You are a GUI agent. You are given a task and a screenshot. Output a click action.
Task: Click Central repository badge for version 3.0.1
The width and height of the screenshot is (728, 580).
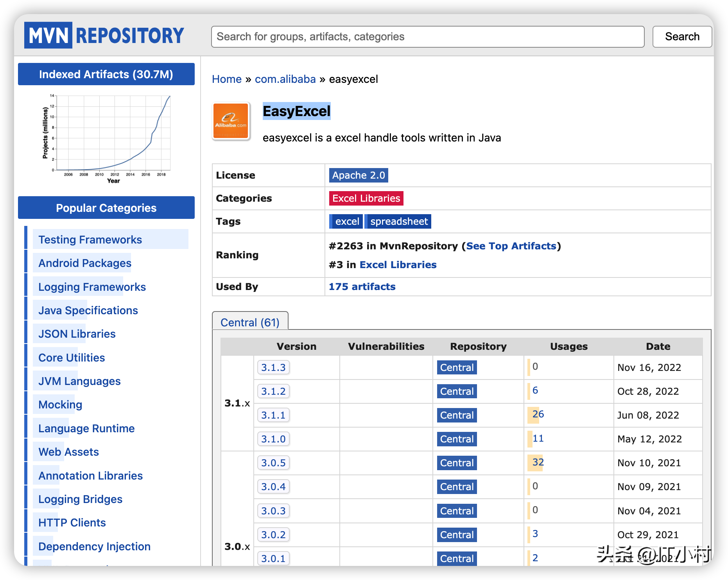point(457,559)
